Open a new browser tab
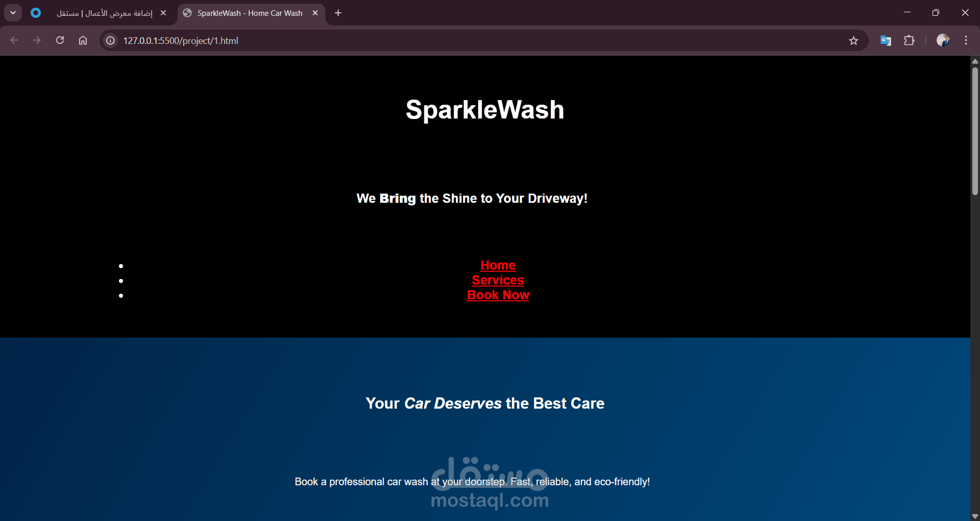This screenshot has height=521, width=980. pos(338,13)
